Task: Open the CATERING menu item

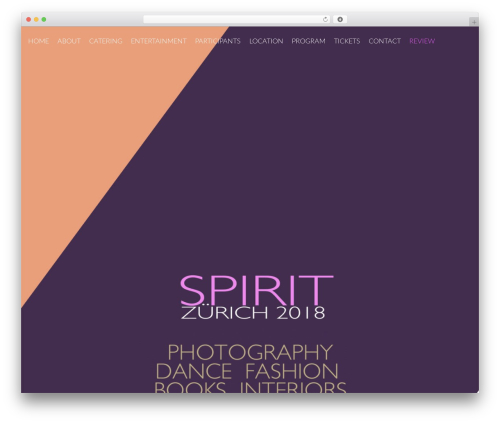Action: [105, 41]
